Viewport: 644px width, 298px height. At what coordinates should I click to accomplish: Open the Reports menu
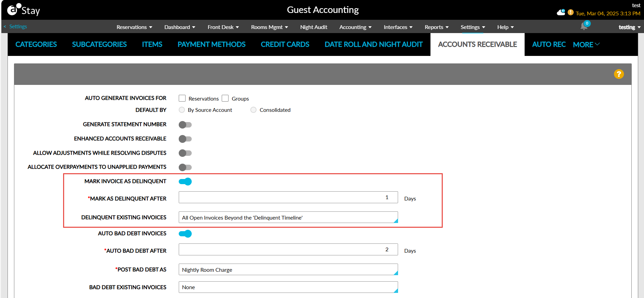(437, 27)
